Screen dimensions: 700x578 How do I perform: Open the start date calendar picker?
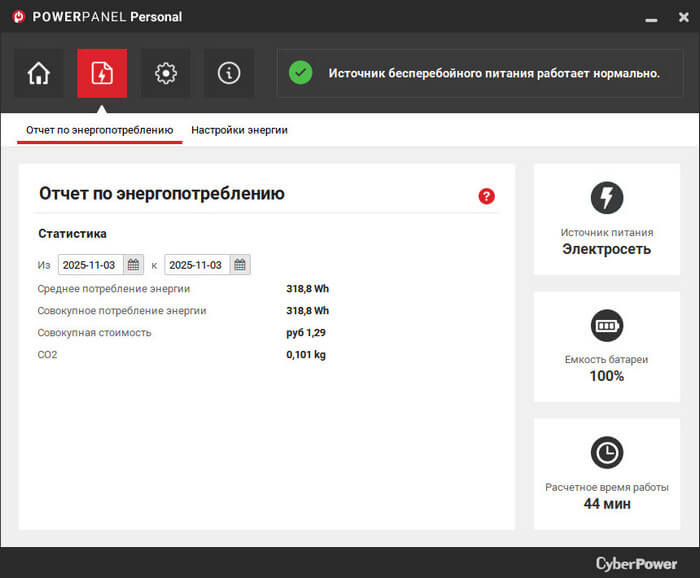pyautogui.click(x=133, y=265)
